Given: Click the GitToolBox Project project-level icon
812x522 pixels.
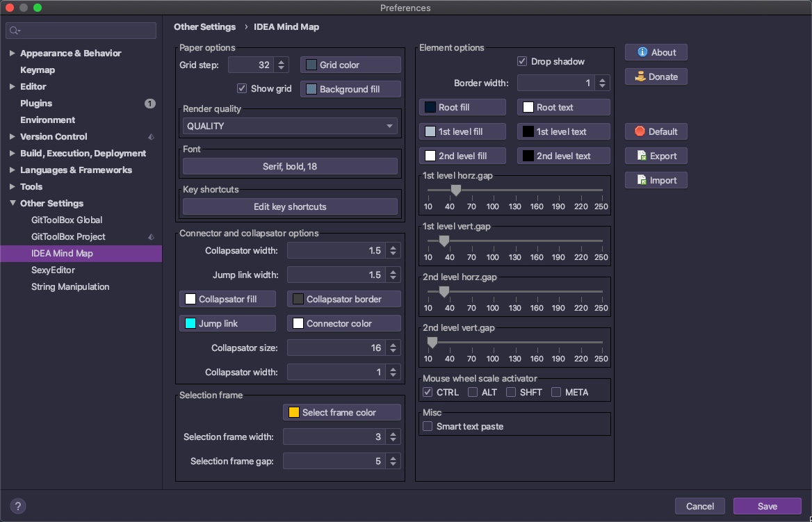Looking at the screenshot, I should tap(152, 236).
